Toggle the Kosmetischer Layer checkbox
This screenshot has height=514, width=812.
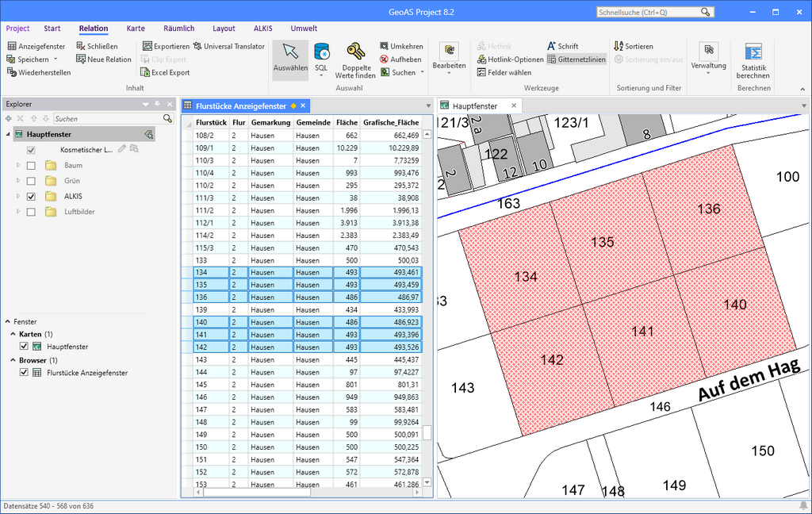point(31,150)
